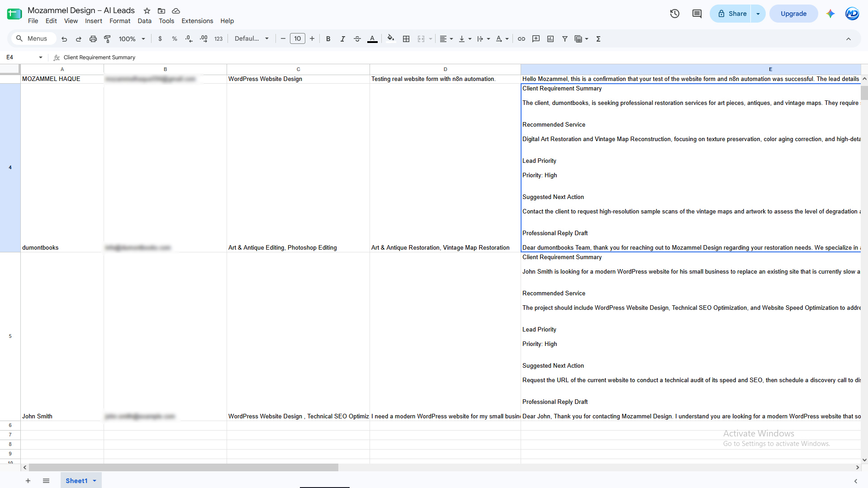The image size is (868, 488).
Task: Star the Mozammel Design document
Action: coord(147,10)
